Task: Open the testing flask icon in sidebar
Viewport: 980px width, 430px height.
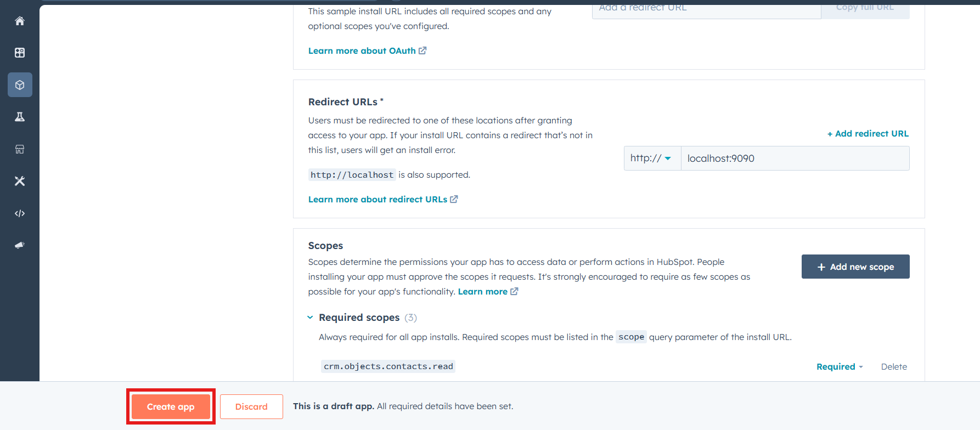Action: (x=20, y=117)
